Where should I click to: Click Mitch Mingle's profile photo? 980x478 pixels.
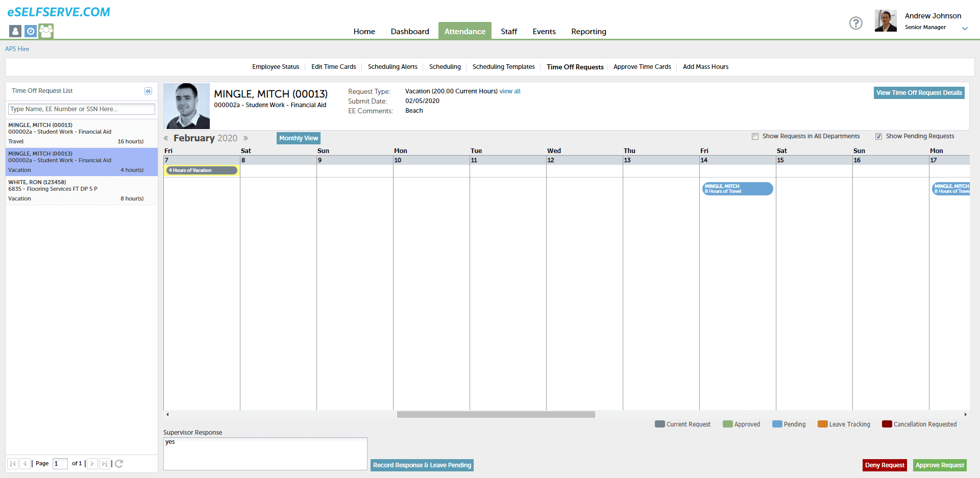click(x=186, y=106)
